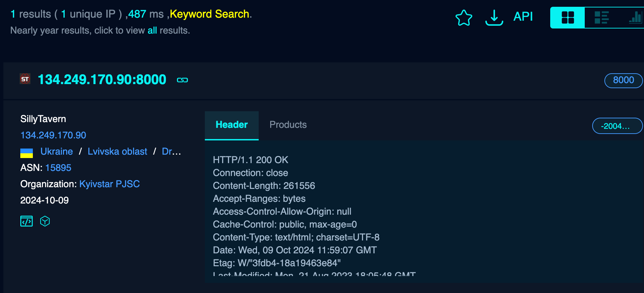Click the Date: Wed, 09 Oct 2024 line
The image size is (644, 293).
(x=295, y=250)
